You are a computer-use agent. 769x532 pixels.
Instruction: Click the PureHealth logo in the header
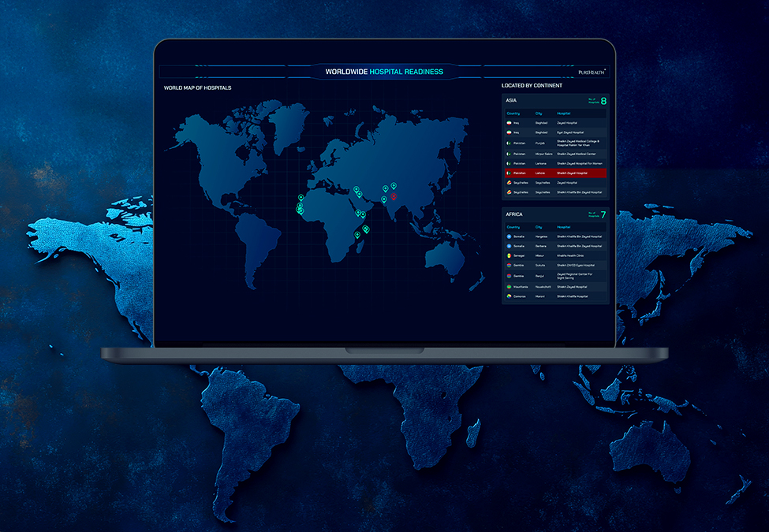(592, 72)
